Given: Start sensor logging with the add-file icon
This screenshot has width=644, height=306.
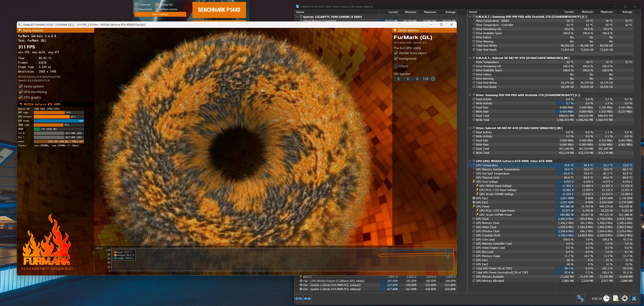Looking at the screenshot, I should [x=616, y=298].
